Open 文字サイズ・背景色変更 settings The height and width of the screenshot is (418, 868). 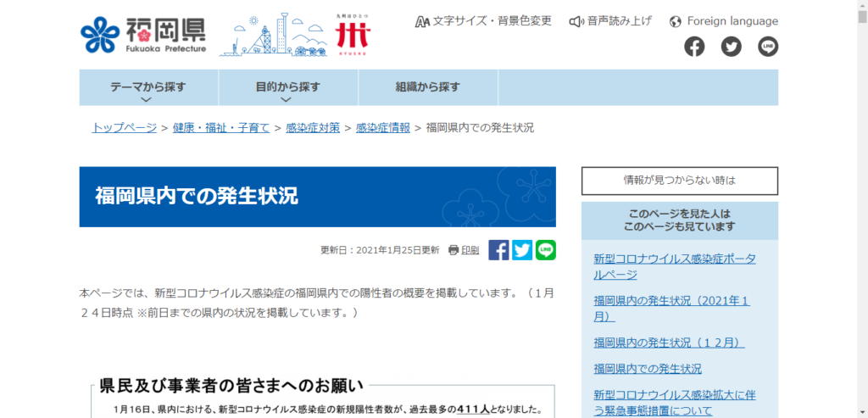483,21
